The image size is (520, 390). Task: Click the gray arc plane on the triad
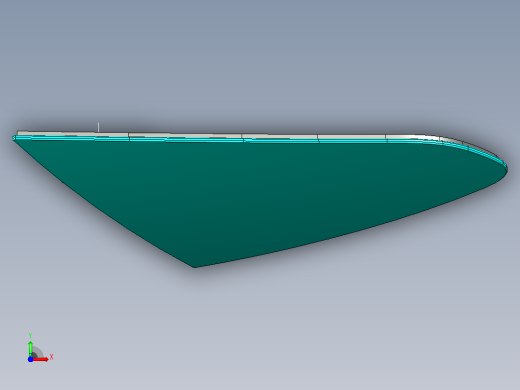37,353
